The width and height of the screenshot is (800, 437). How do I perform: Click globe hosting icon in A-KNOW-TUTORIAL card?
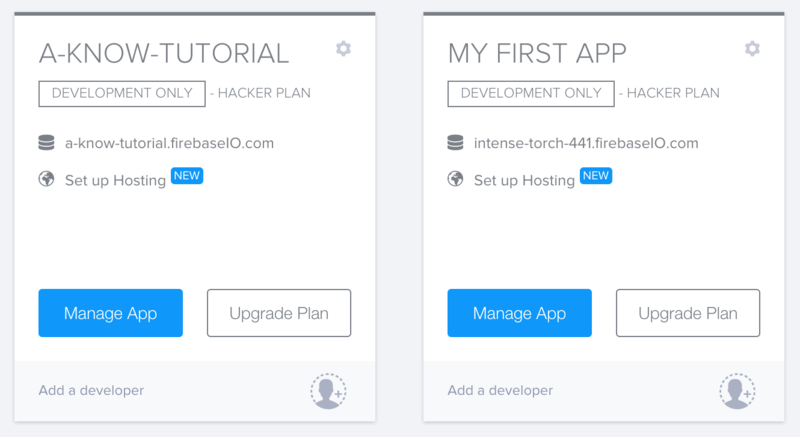(x=46, y=179)
